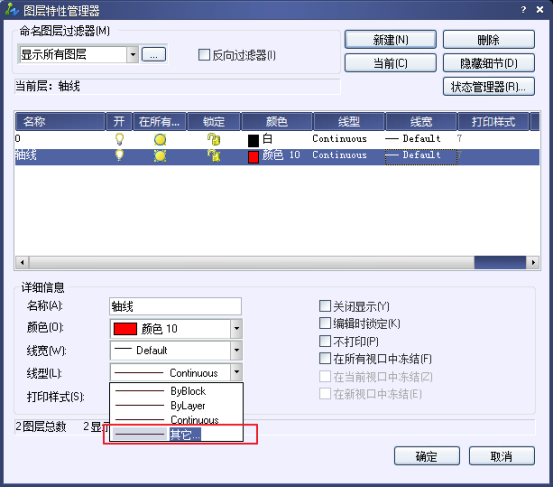Click black color swatch of layer 0
The width and height of the screenshot is (554, 487).
(x=253, y=141)
